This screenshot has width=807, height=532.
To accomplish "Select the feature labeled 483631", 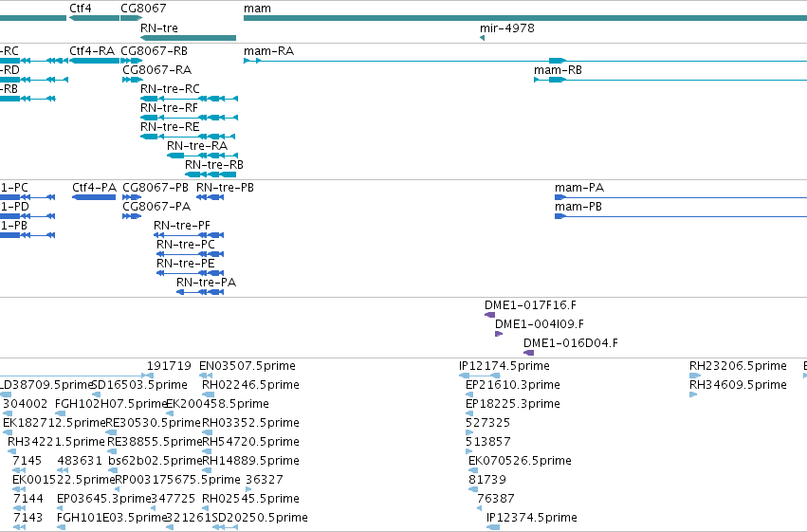I will (x=63, y=470).
